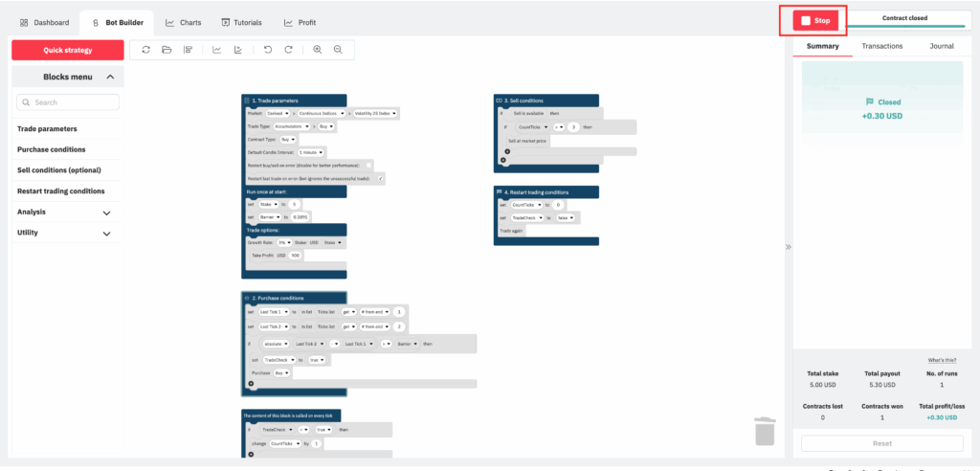The image size is (980, 471).
Task: Click the red Stop button
Action: pyautogui.click(x=816, y=21)
